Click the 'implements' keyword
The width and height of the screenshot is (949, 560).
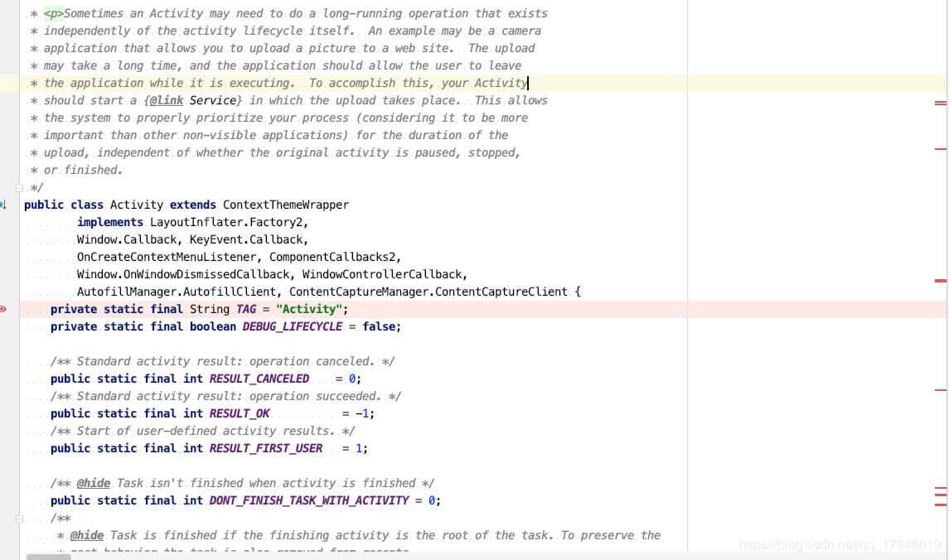110,223
